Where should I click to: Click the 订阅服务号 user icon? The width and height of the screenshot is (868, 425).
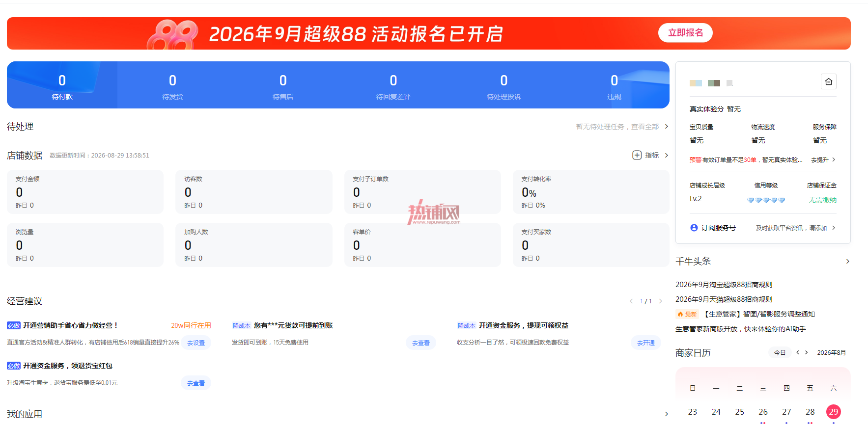coord(694,228)
